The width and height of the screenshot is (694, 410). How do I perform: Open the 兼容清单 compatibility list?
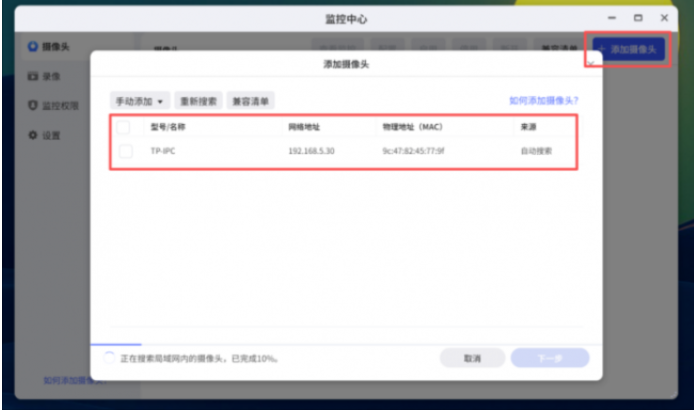coord(250,101)
